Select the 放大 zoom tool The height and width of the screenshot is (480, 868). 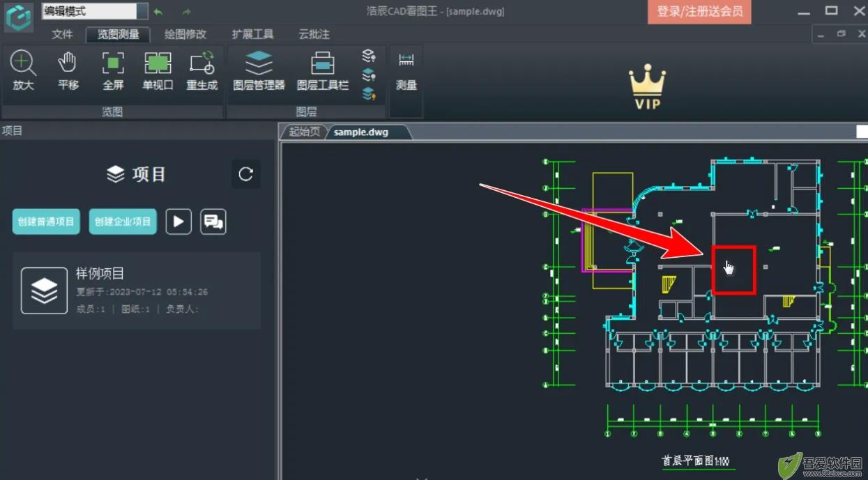23,71
